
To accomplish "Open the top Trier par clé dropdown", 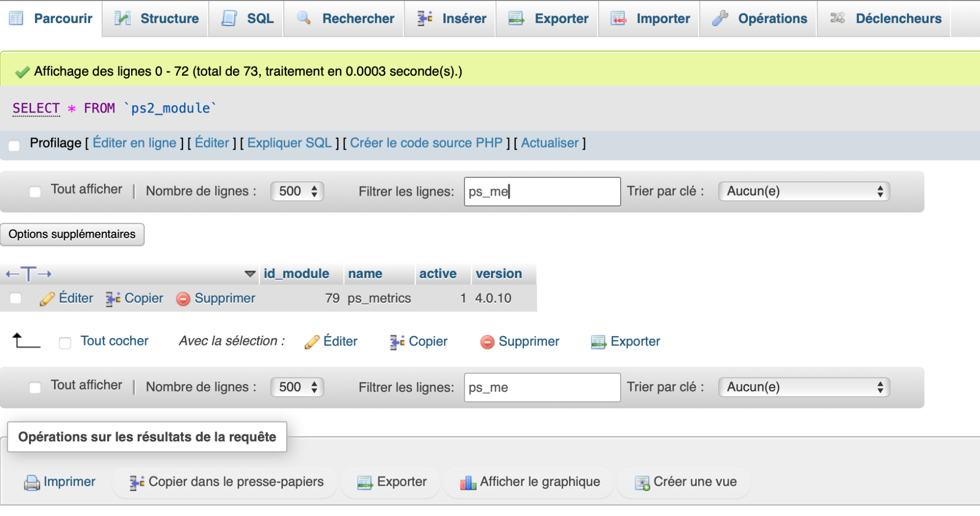I will [x=804, y=191].
